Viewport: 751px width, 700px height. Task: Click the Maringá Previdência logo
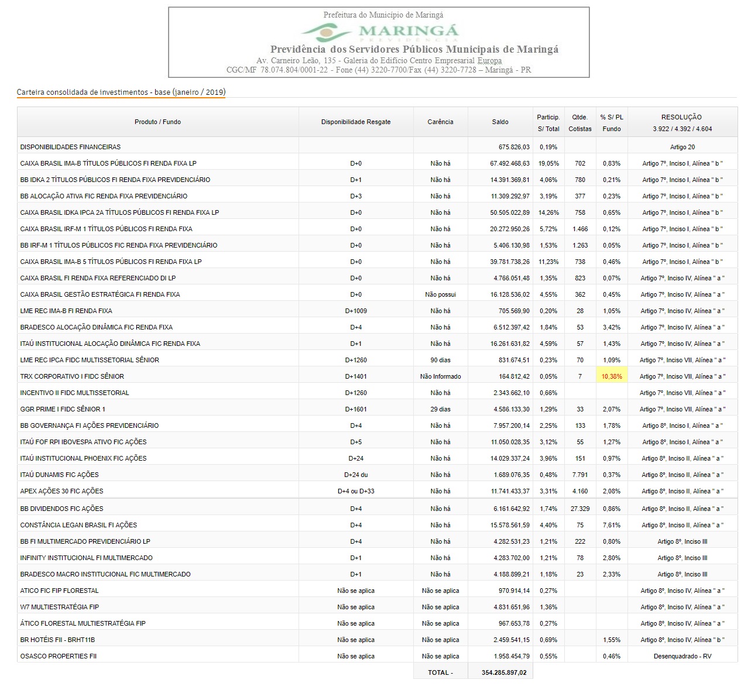[379, 32]
